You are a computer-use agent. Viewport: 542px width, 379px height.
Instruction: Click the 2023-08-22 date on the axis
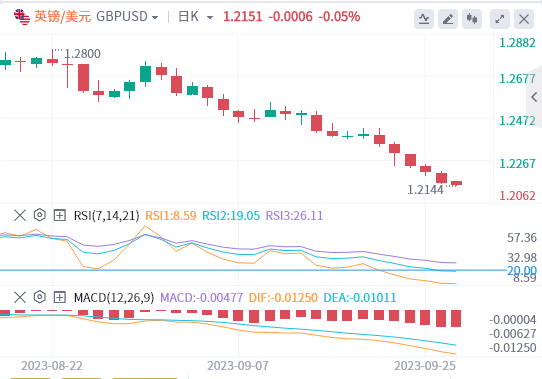pos(52,366)
